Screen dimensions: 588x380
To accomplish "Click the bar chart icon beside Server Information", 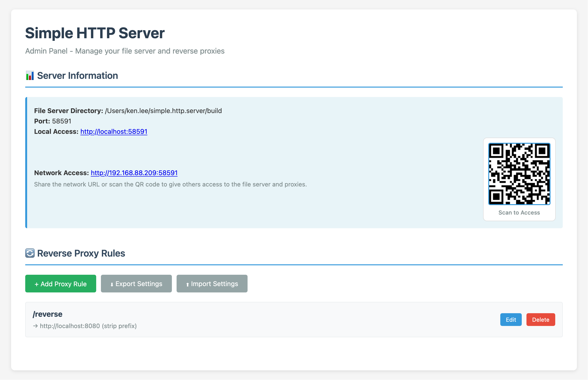I will pyautogui.click(x=29, y=76).
